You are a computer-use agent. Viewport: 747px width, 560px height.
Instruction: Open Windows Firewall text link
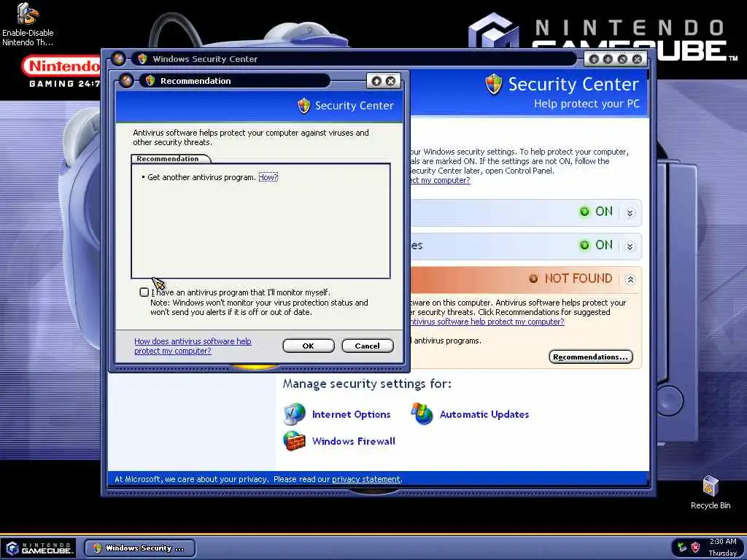(x=354, y=441)
